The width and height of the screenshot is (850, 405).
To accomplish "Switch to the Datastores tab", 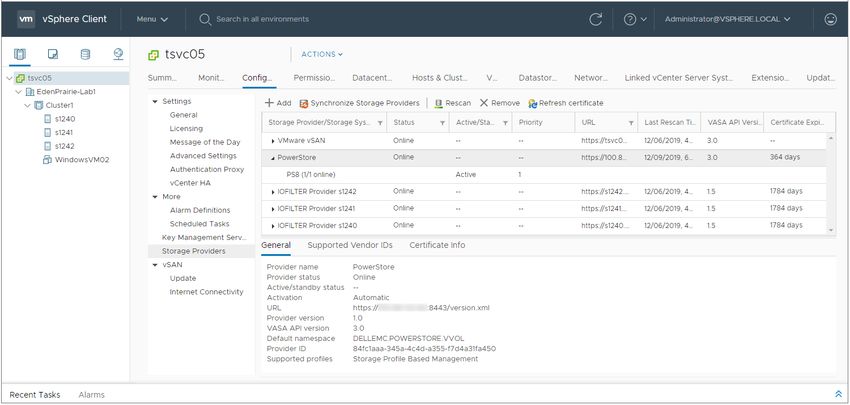I will click(537, 78).
